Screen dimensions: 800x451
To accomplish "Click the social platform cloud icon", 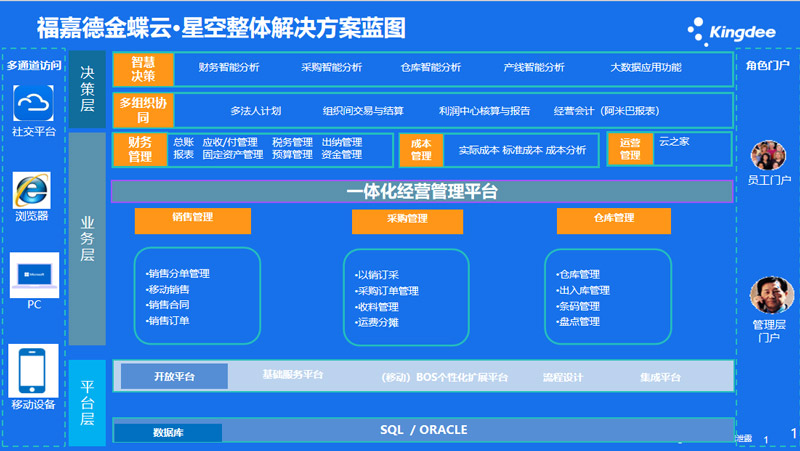I will tap(35, 103).
